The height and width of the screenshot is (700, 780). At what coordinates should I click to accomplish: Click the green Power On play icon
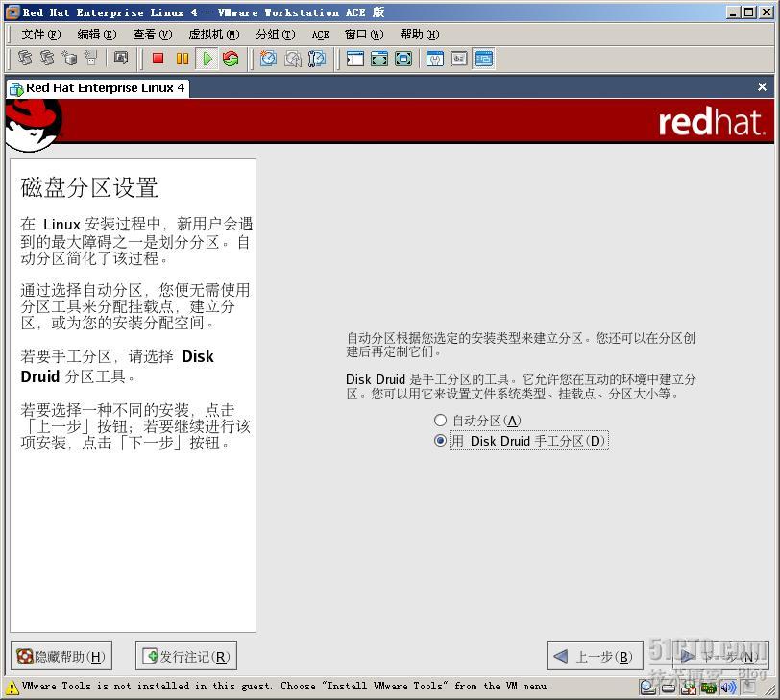coord(207,59)
